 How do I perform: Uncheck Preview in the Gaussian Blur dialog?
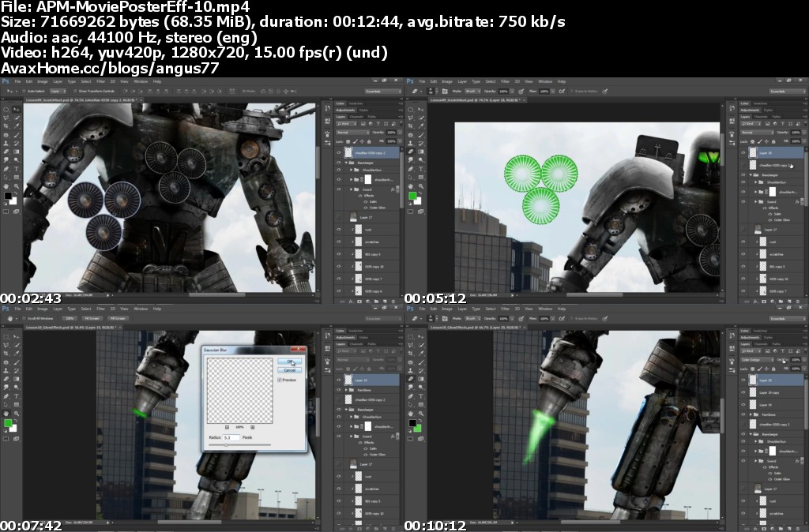279,380
